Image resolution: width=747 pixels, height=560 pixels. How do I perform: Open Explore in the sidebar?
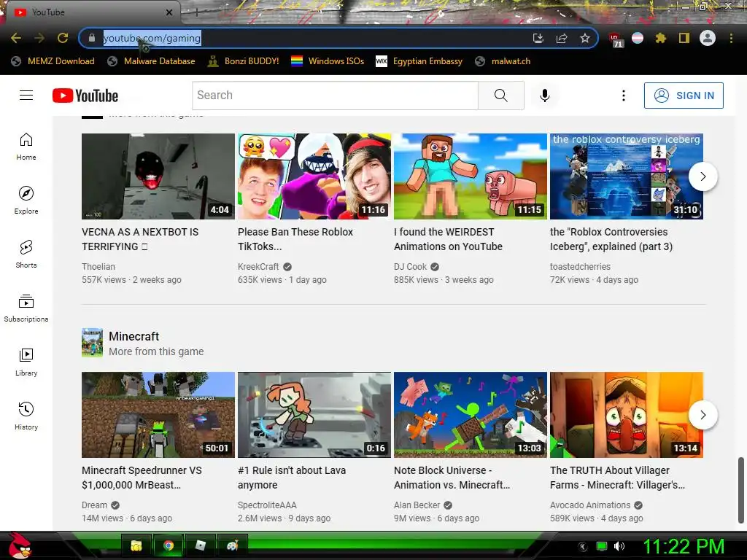(x=26, y=201)
